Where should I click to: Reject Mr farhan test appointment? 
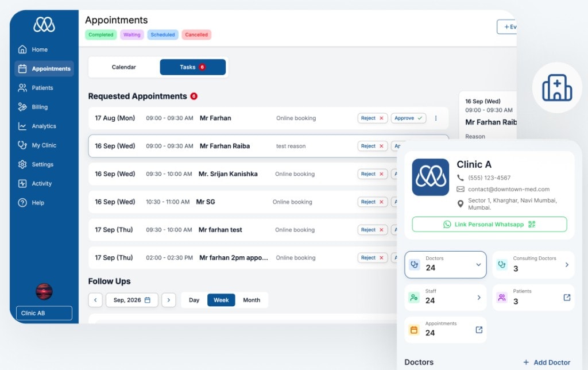pos(372,230)
